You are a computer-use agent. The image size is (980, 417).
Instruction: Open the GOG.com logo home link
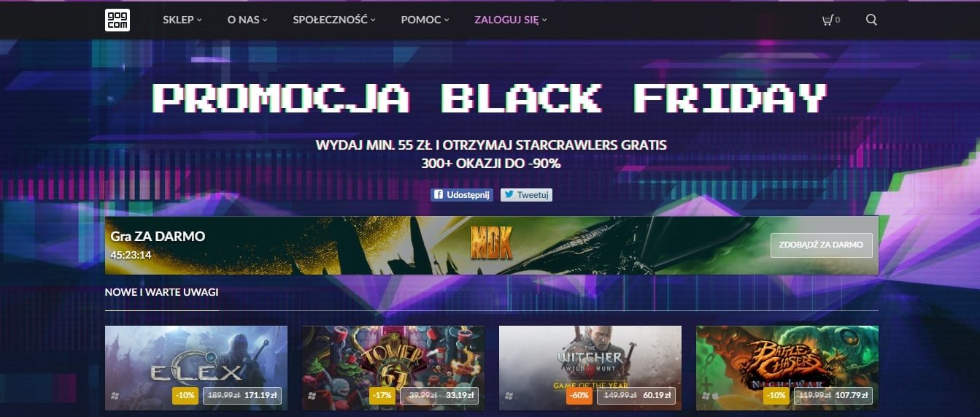[x=117, y=20]
